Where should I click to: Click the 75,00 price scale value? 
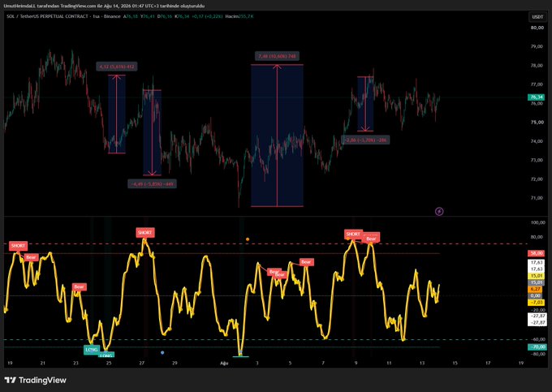(537, 123)
